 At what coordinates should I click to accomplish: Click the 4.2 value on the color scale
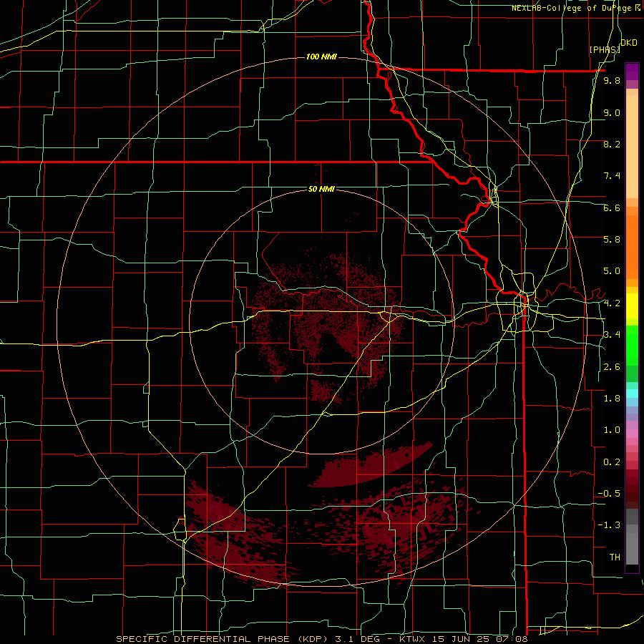[612, 303]
